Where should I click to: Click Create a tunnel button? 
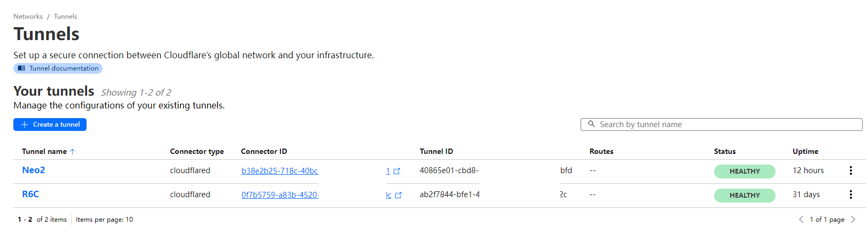[50, 125]
